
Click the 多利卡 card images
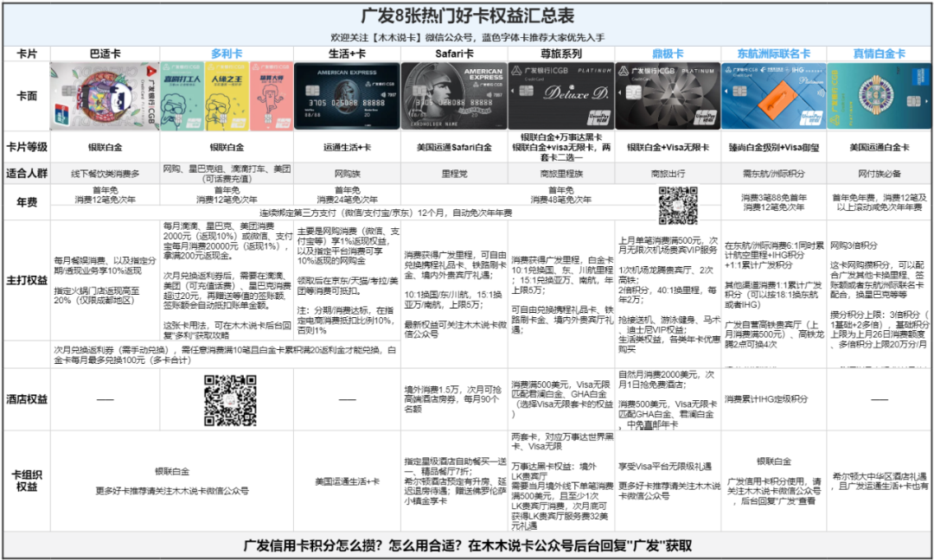pyautogui.click(x=227, y=97)
